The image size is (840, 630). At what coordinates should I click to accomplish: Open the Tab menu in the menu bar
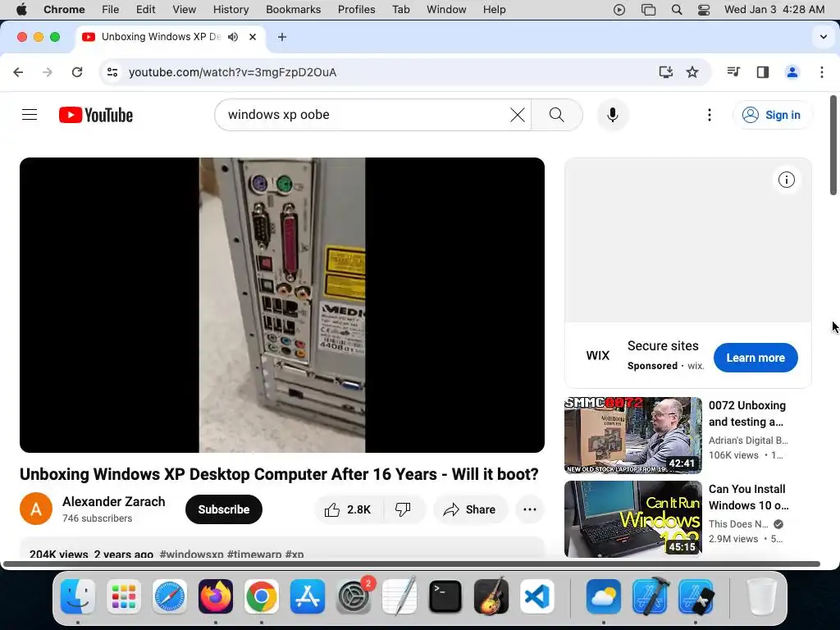400,10
